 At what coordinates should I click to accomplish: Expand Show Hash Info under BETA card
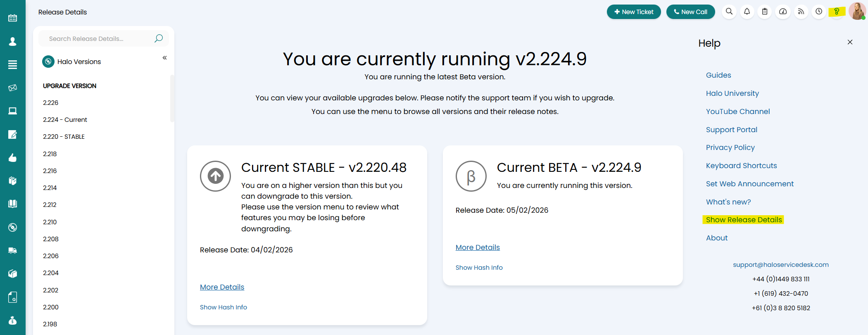[479, 268]
